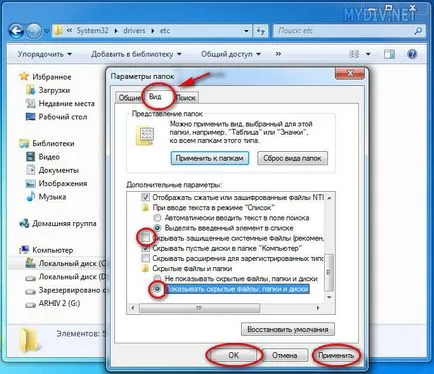The image size is (434, 374).
Task: Open the Музыка library
Action: click(46, 197)
